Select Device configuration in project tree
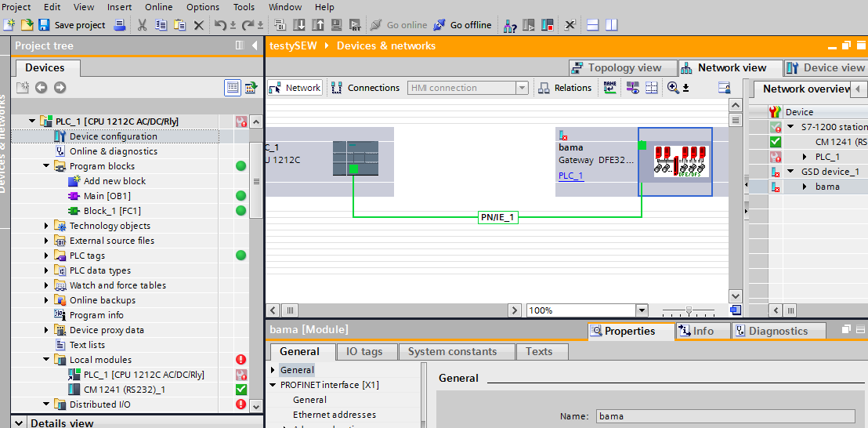The height and width of the screenshot is (428, 868). [115, 136]
